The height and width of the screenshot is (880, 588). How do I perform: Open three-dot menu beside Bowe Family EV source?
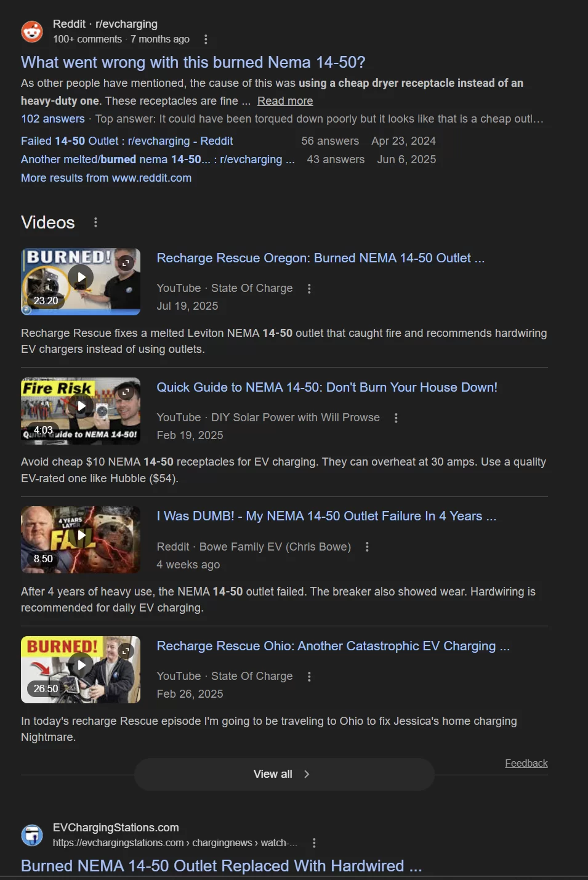[x=367, y=547]
